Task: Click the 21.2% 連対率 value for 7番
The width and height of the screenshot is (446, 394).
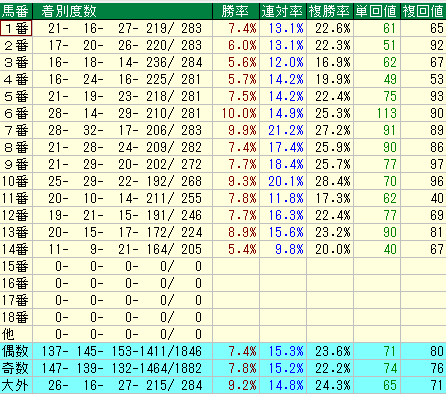Action: tap(286, 130)
